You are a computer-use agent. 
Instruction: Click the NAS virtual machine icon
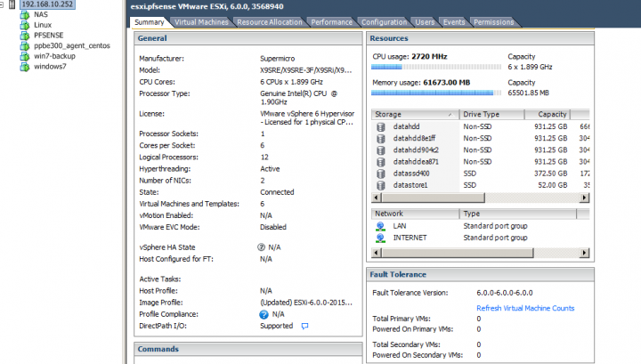coord(25,15)
